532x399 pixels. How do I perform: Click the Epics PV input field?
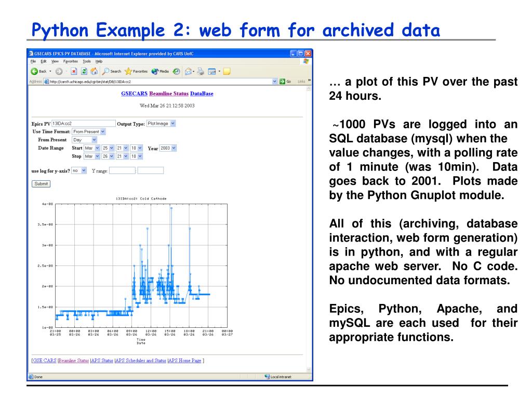(x=84, y=124)
